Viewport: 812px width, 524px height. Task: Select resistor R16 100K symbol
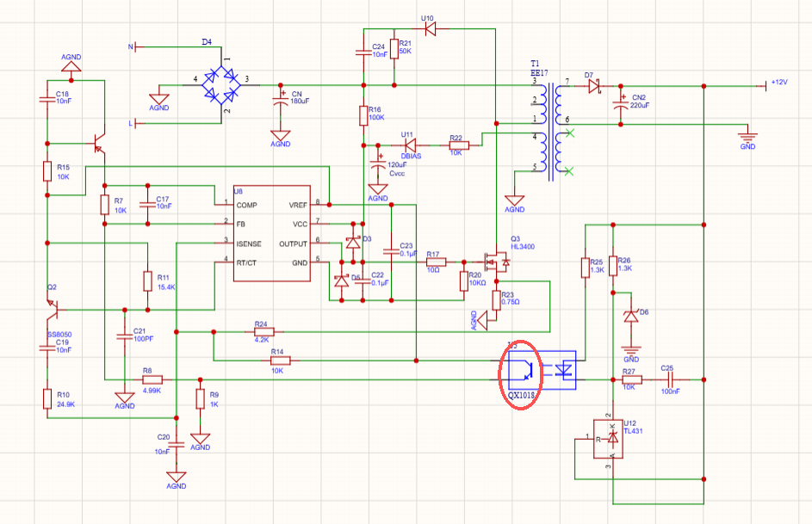click(x=363, y=116)
